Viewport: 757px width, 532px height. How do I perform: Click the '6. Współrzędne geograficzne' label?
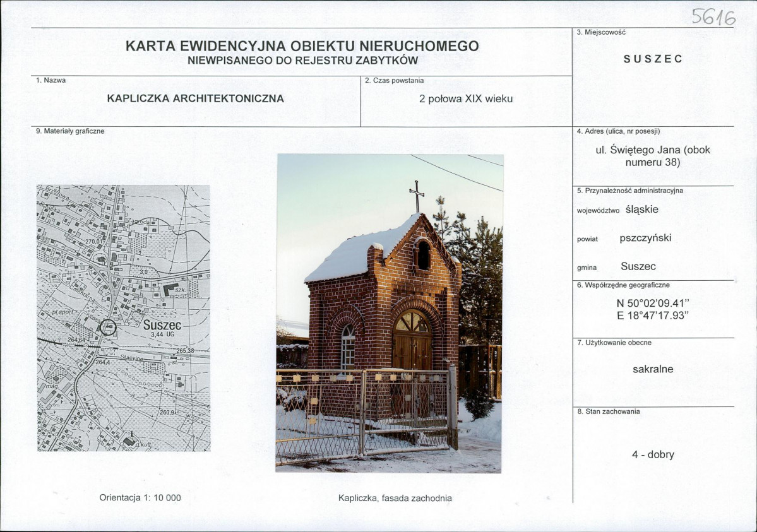point(623,285)
